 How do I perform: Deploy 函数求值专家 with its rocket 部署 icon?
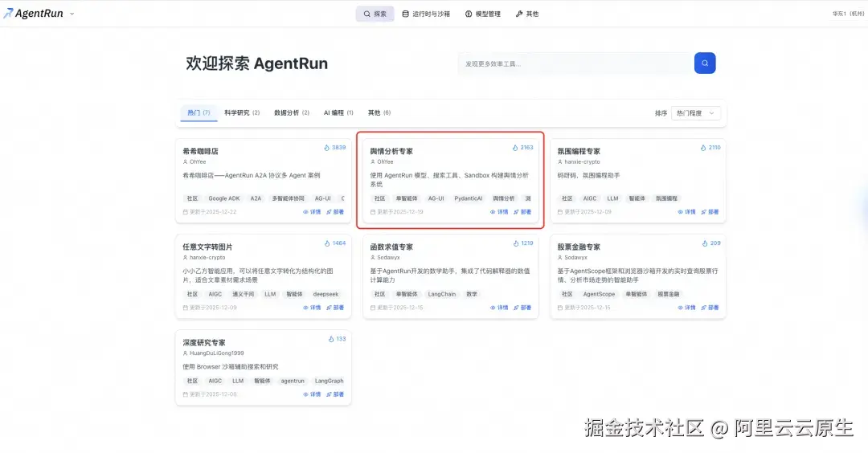522,308
